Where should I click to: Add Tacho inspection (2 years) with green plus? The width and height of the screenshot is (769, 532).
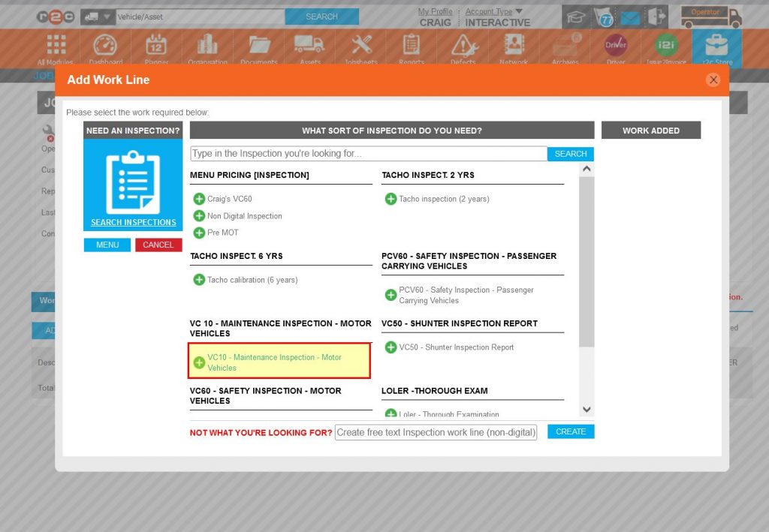pos(390,199)
